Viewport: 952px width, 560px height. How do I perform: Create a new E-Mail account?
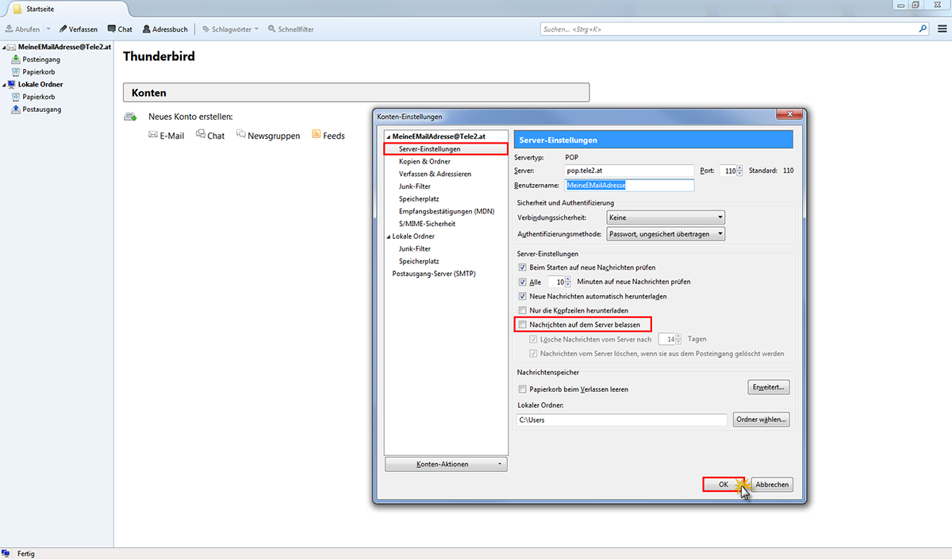coord(167,136)
